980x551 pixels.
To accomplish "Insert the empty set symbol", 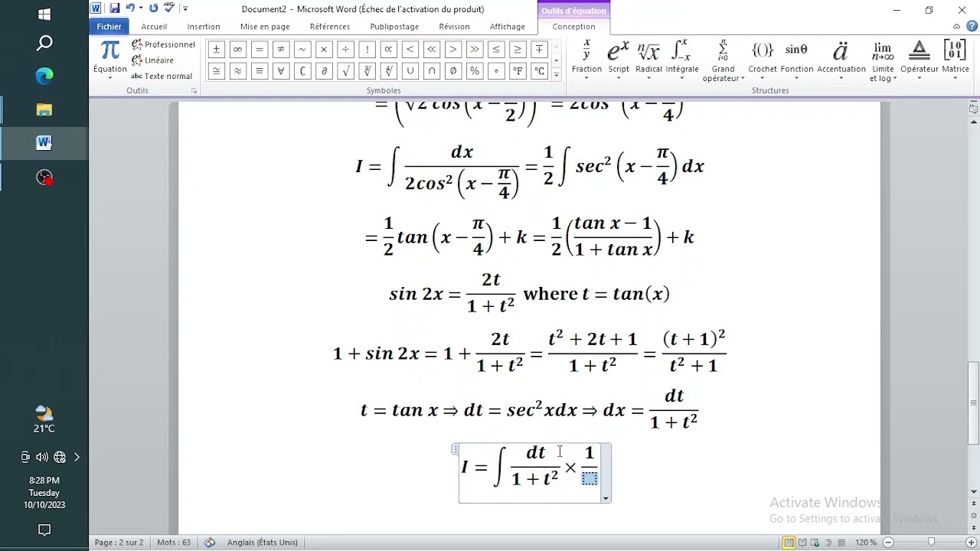I will tap(453, 71).
